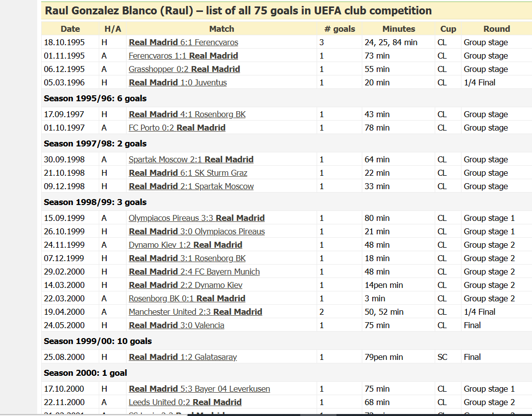Click the Real Madrid 1:2 Galatasaray match link
This screenshot has height=416, width=532.
183,357
